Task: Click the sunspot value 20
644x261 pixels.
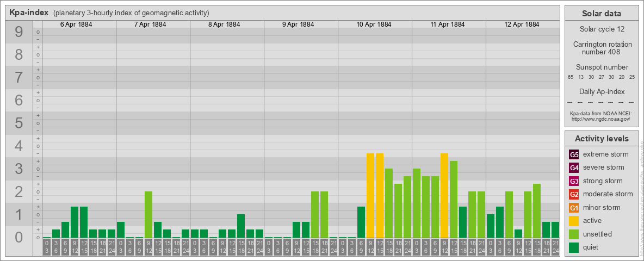Action: point(622,77)
